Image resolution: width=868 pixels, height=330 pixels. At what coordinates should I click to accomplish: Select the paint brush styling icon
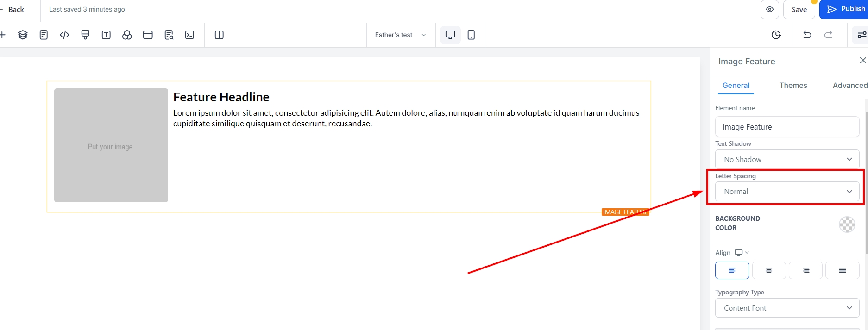(x=85, y=35)
